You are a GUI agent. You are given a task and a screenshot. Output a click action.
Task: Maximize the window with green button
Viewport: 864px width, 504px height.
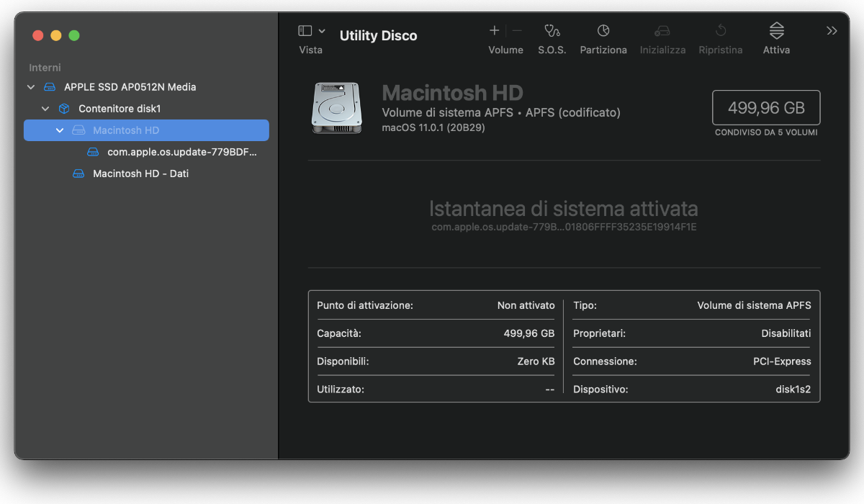[74, 35]
